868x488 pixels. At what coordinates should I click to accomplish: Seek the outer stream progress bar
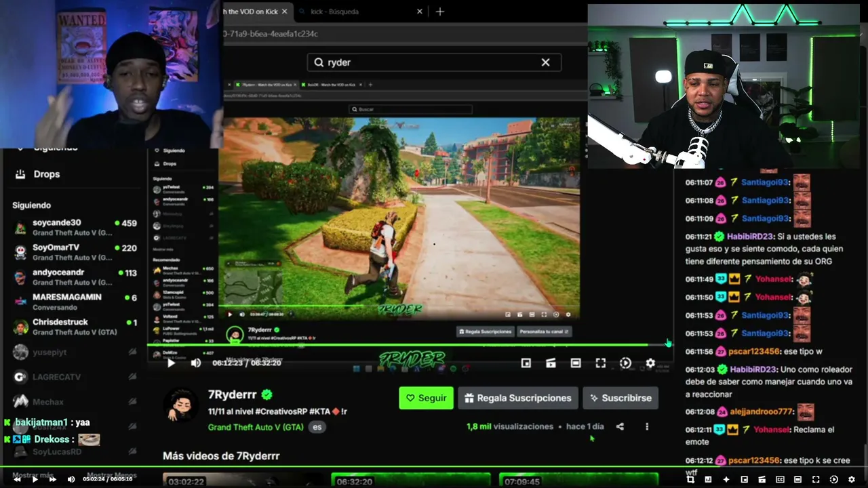(x=434, y=466)
